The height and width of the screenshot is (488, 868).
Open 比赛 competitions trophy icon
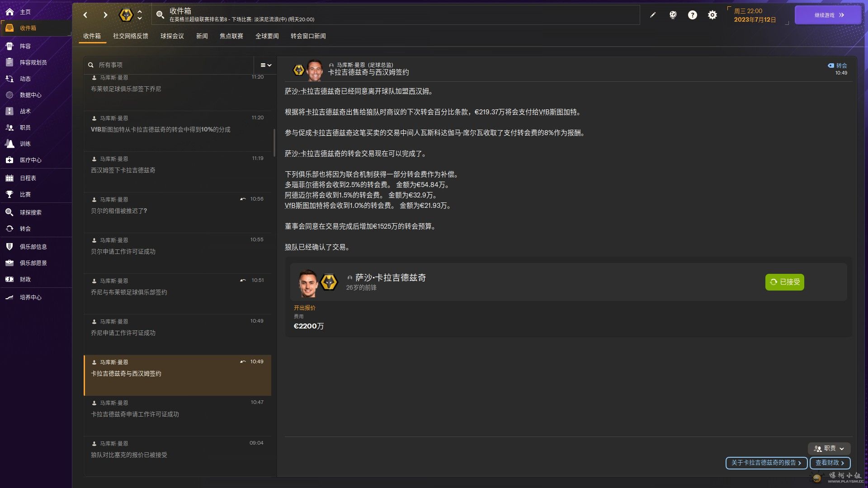9,194
